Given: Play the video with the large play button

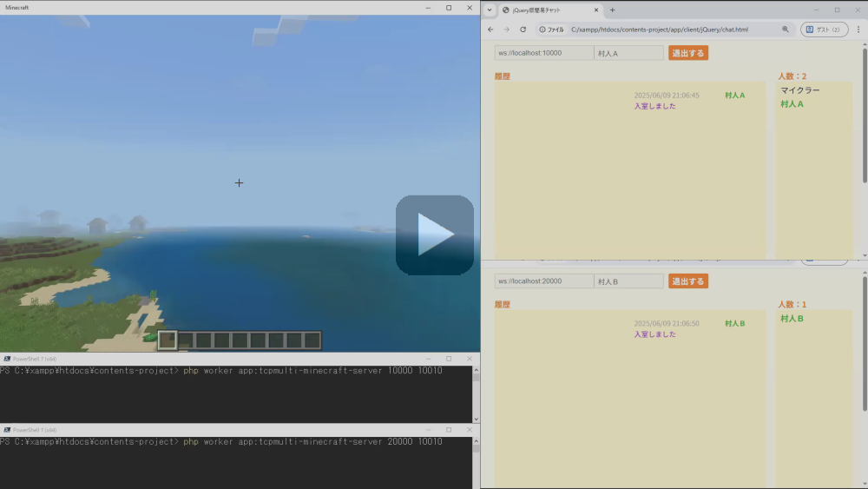Looking at the screenshot, I should click(x=435, y=235).
